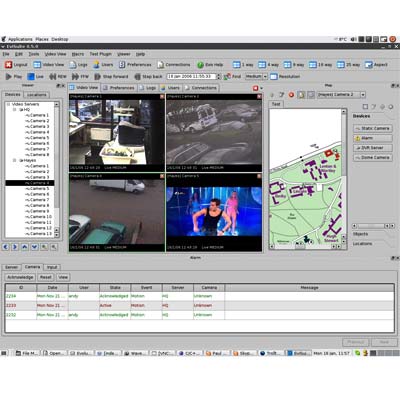
Task: Switch to 16 way video layout
Action: [320, 65]
